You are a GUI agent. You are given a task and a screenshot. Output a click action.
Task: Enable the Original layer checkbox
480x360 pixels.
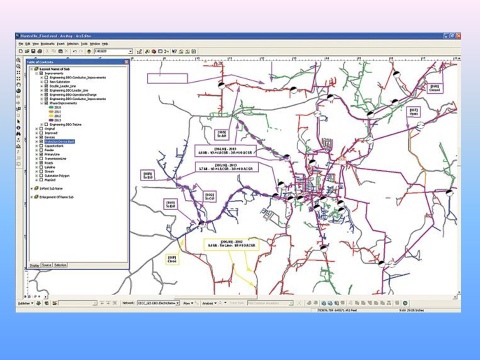coord(41,129)
